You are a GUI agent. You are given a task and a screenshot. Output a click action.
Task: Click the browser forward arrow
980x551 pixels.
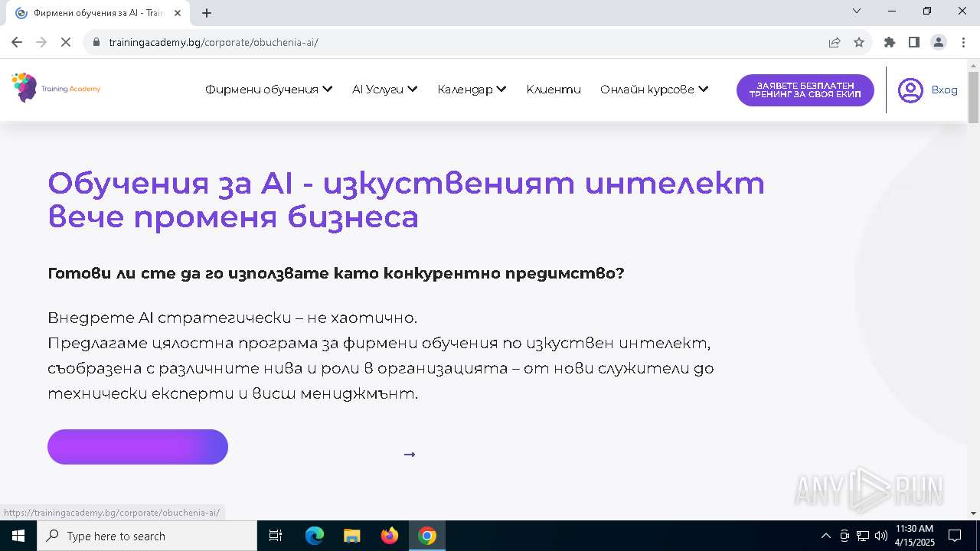coord(41,42)
